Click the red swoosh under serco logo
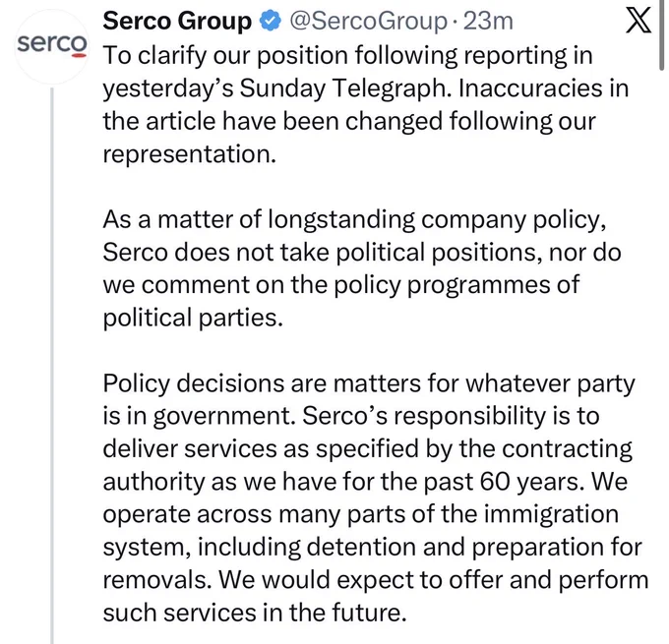 [x=79, y=56]
